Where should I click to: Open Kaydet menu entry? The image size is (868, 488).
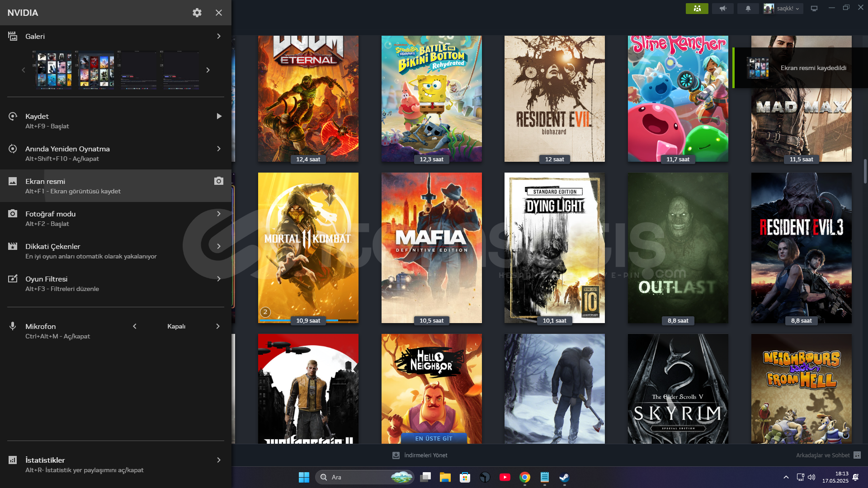click(116, 121)
